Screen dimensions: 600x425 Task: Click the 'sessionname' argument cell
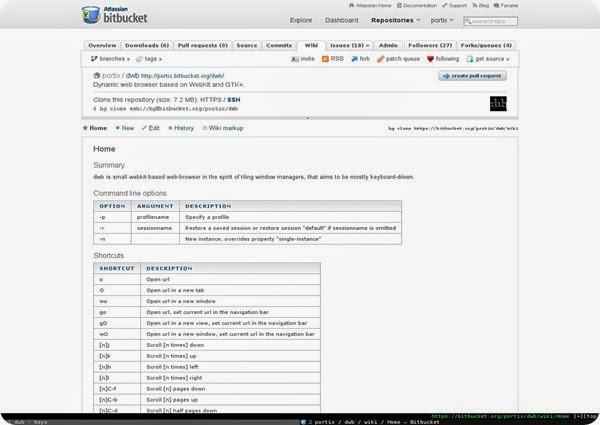pos(155,228)
